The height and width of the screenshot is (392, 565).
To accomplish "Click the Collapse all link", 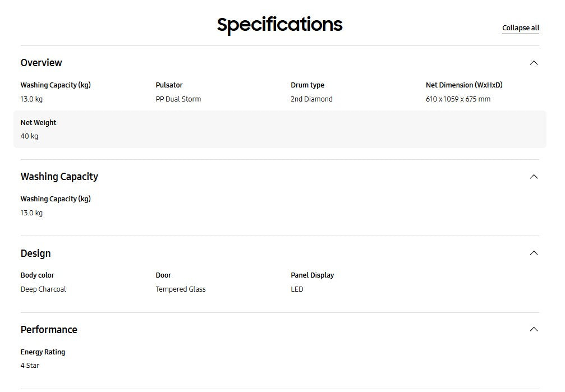I will [x=520, y=28].
